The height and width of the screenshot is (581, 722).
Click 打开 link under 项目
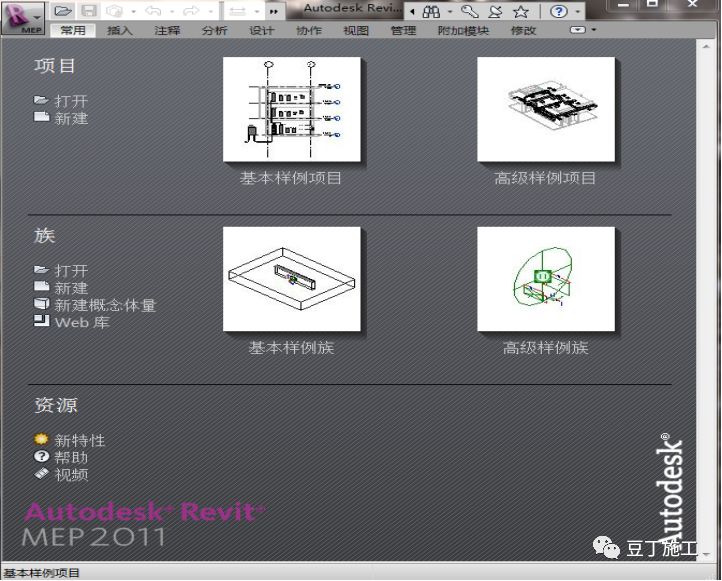[x=71, y=101]
